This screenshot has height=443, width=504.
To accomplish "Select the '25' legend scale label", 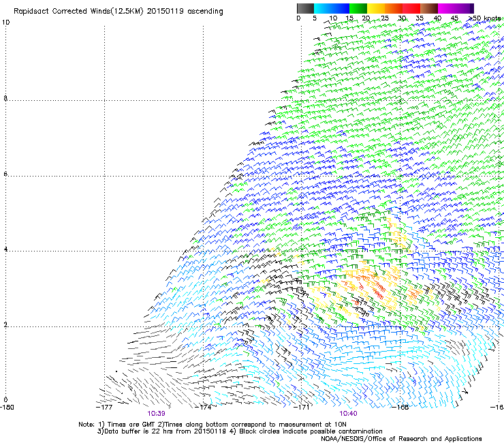I will point(385,18).
